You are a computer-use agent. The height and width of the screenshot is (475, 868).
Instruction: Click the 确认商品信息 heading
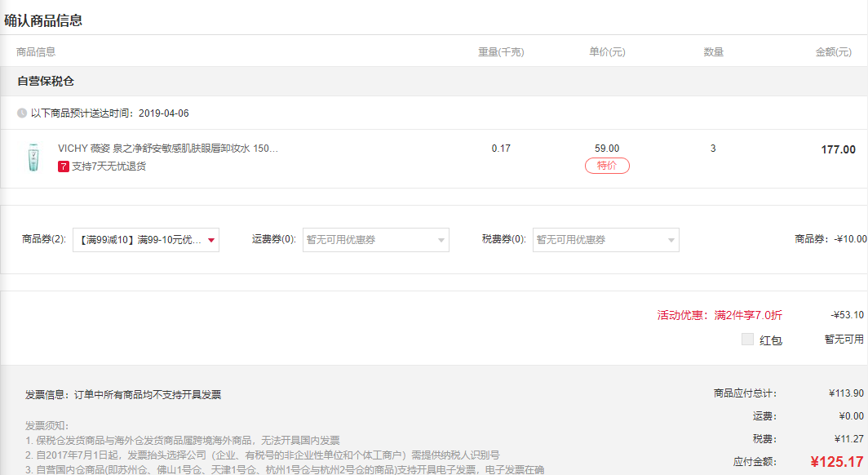[x=43, y=20]
